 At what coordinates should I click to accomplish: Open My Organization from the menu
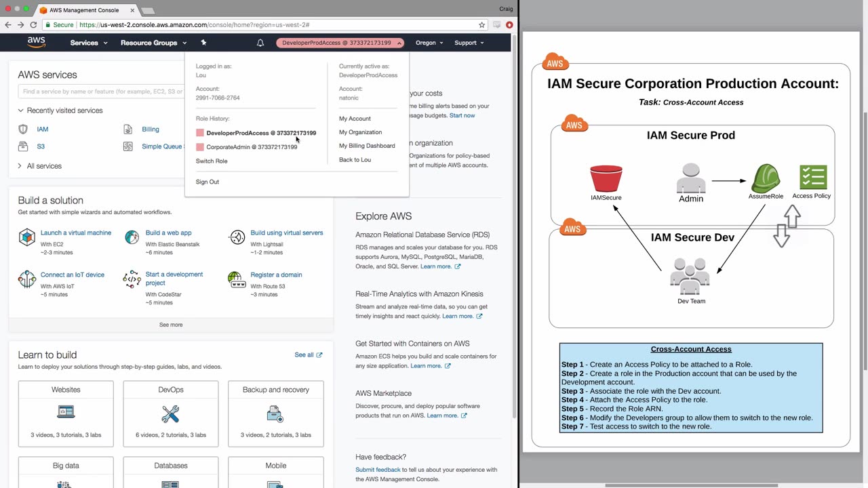[x=360, y=132]
